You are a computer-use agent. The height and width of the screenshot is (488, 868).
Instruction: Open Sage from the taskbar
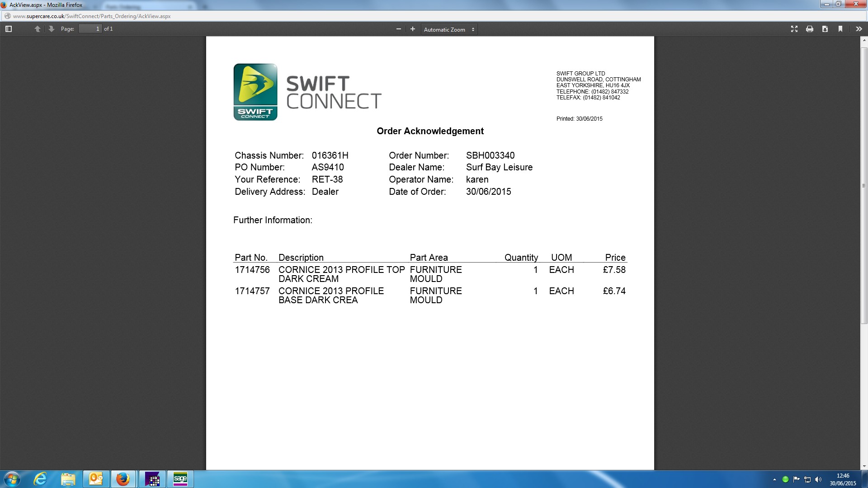[x=180, y=479]
